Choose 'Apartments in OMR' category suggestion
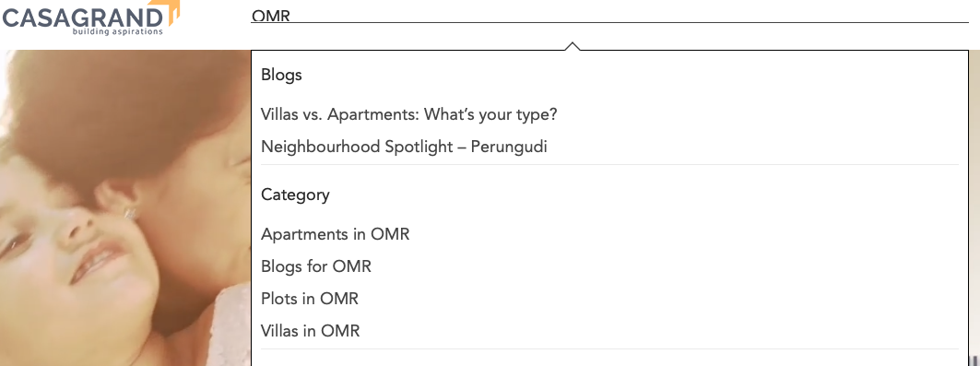Screen dimensions: 980x366 tap(335, 235)
